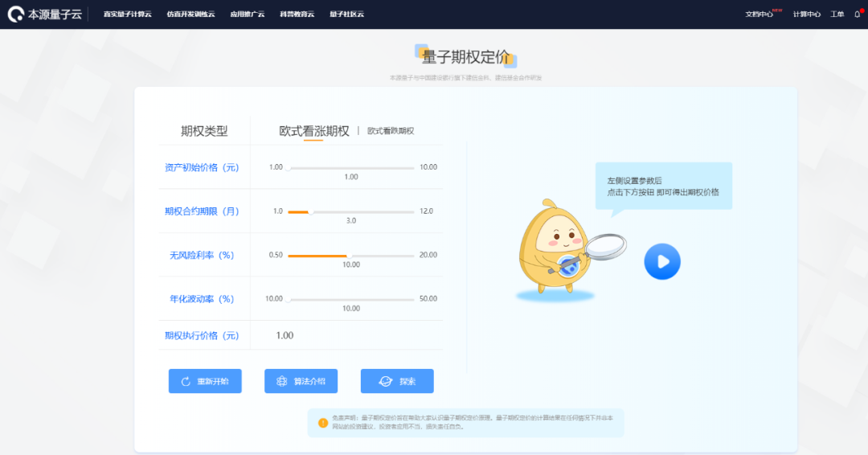Click the orange disclaimer warning icon
The image size is (868, 455).
click(323, 423)
